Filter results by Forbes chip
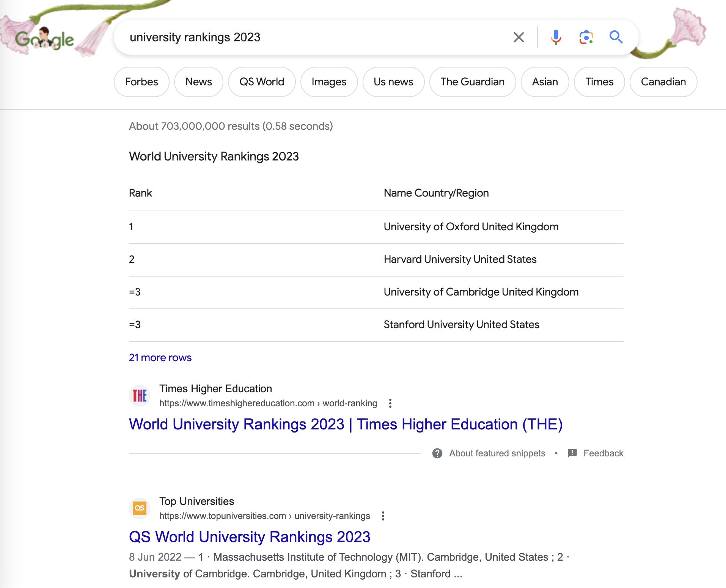This screenshot has width=726, height=588. (x=141, y=82)
